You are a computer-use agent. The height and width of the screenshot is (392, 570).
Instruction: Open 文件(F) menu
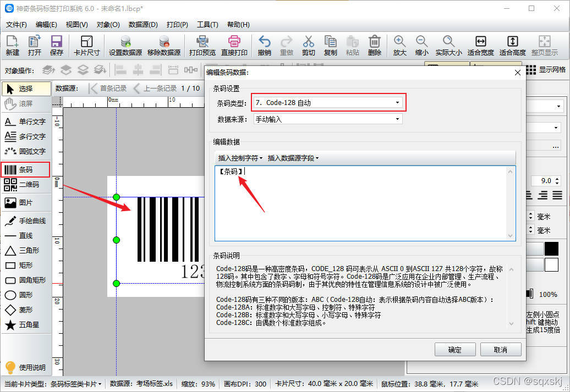click(x=17, y=24)
